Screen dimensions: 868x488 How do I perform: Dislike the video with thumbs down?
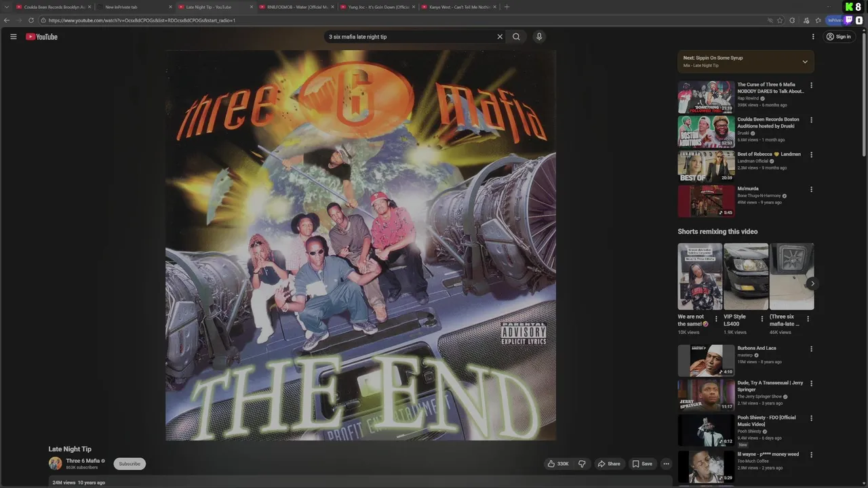tap(582, 464)
